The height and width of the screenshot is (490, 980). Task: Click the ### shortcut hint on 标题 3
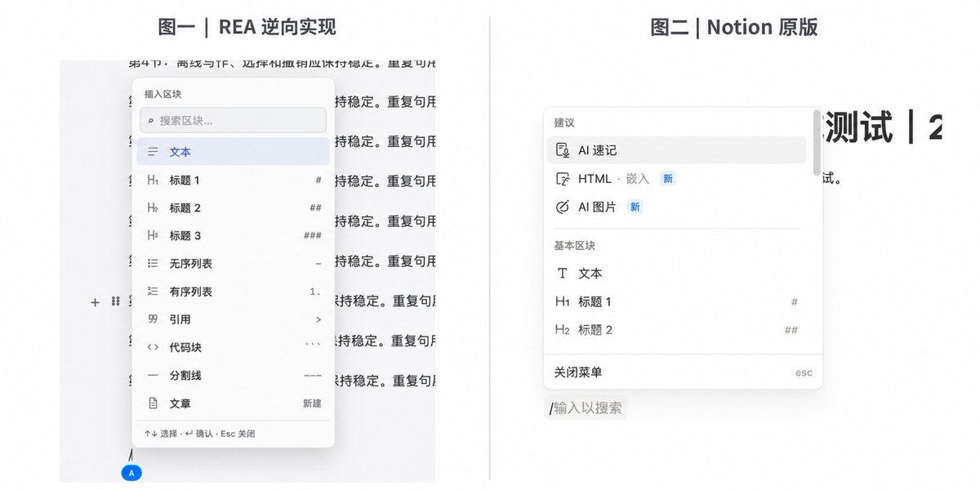pos(313,235)
